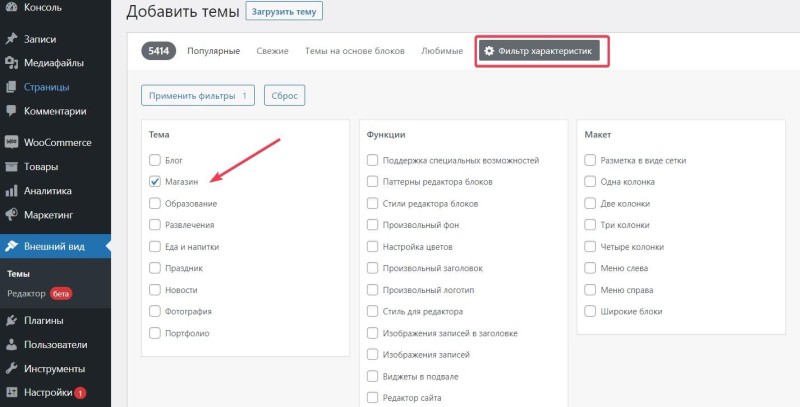This screenshot has width=800, height=407.
Task: Enable the Блог theme checkbox
Action: 155,160
